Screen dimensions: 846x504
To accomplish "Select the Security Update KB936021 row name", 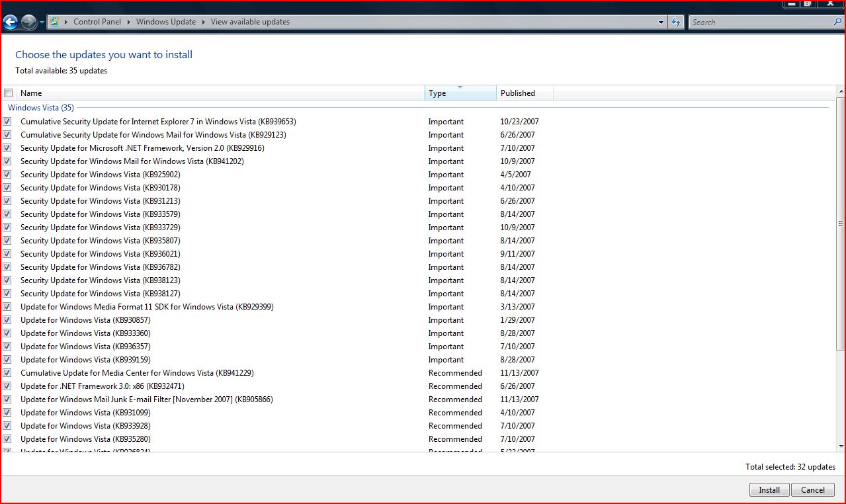I will [x=101, y=254].
